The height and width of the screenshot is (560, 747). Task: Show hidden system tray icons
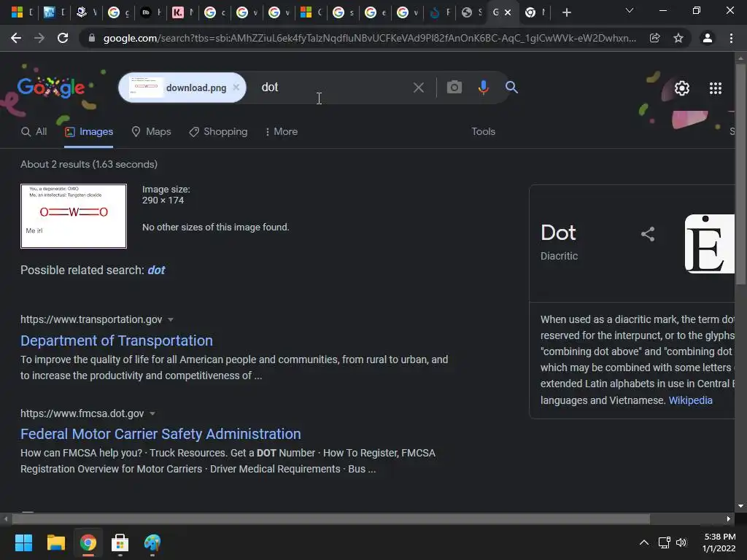click(x=643, y=542)
